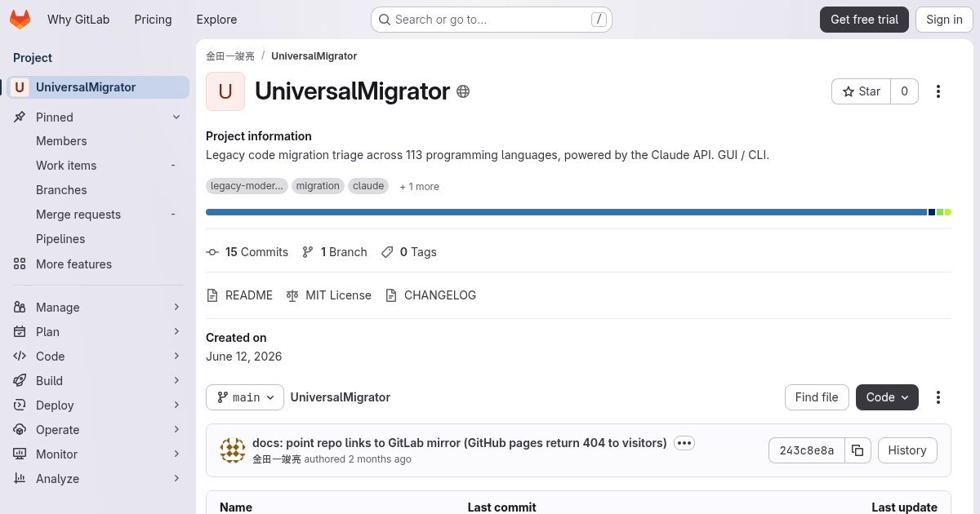The height and width of the screenshot is (514, 980).
Task: Click the commit author avatar
Action: (x=233, y=450)
